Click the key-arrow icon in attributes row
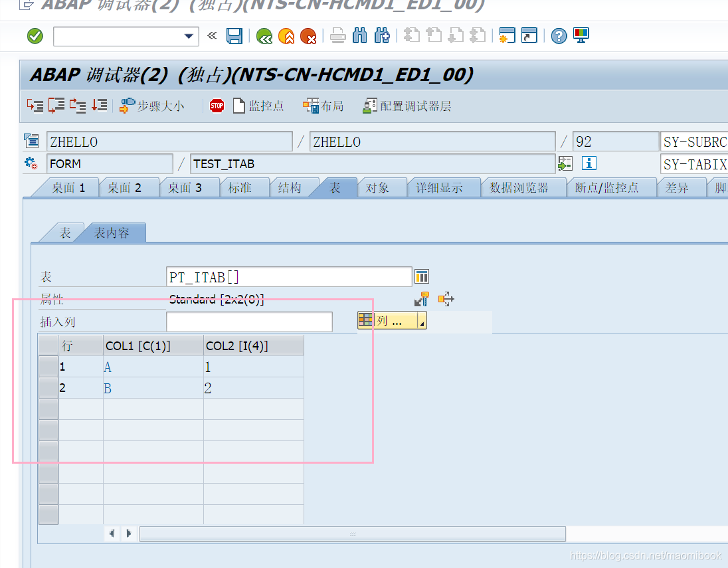 (x=422, y=299)
